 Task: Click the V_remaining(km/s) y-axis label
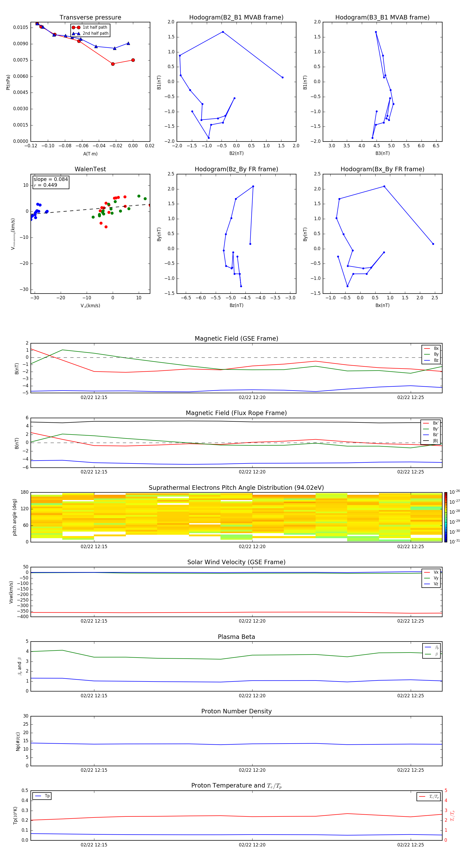[x=13, y=234]
